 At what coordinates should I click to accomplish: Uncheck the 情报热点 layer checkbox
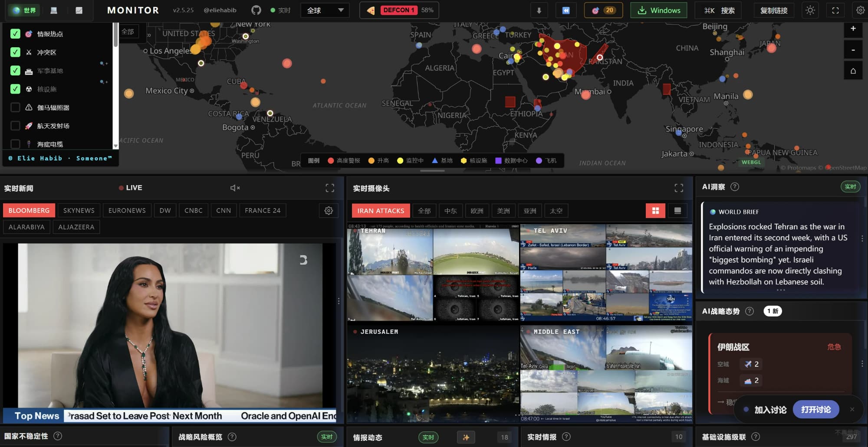[15, 34]
